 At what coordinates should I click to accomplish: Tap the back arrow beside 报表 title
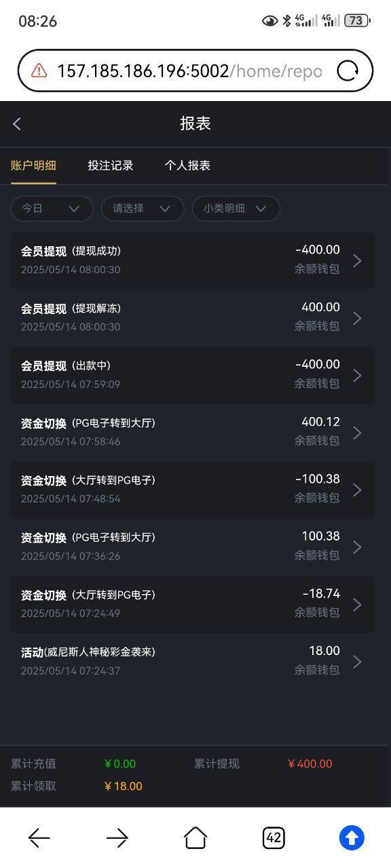(17, 123)
